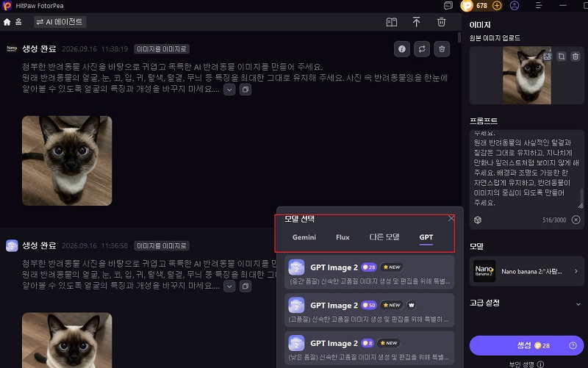This screenshot has height=368, width=588.
Task: Click the top toolbar trash icon
Action: [x=442, y=22]
